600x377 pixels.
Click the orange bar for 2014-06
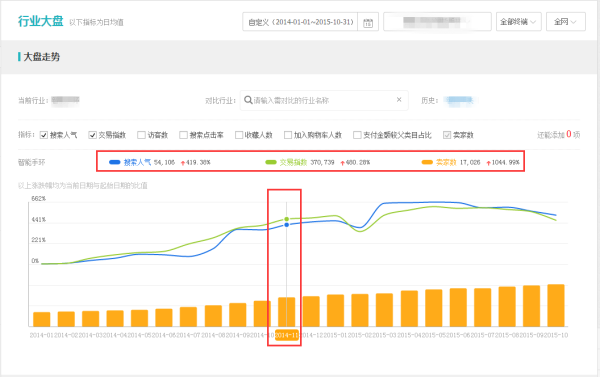pyautogui.click(x=164, y=318)
